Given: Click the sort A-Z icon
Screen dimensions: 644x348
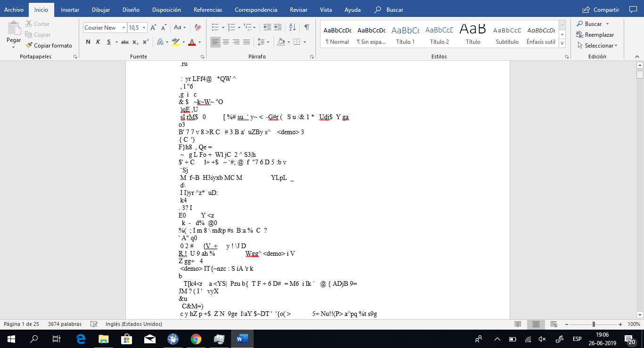Looking at the screenshot, I should 292,27.
